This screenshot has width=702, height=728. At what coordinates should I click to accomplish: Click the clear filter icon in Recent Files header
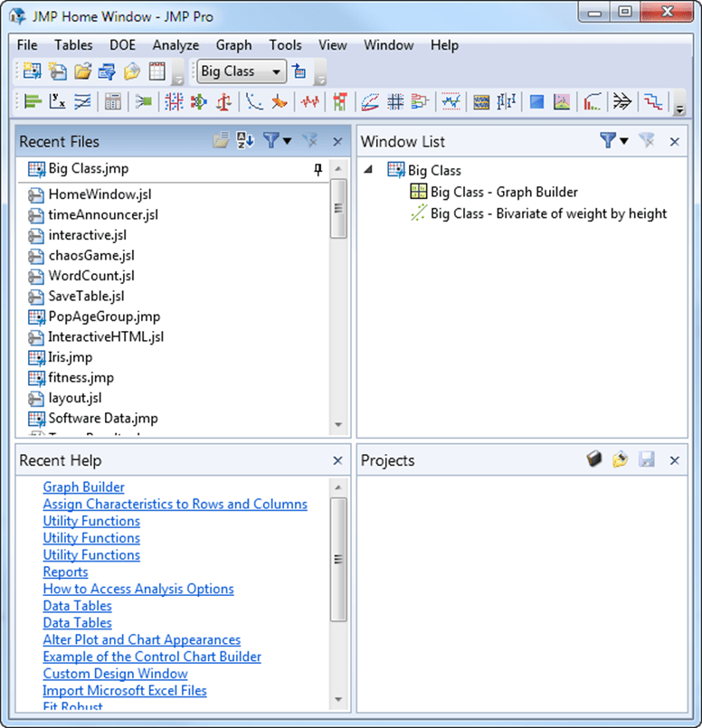(x=309, y=140)
